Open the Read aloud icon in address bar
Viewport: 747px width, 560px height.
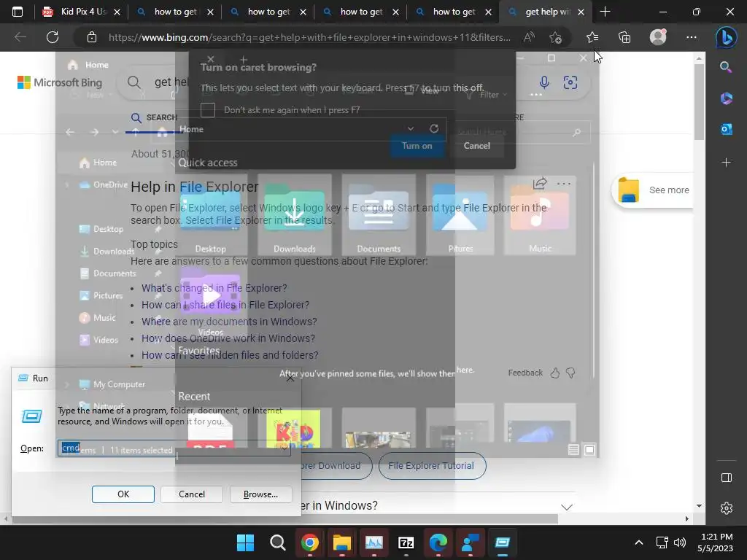[x=529, y=37]
